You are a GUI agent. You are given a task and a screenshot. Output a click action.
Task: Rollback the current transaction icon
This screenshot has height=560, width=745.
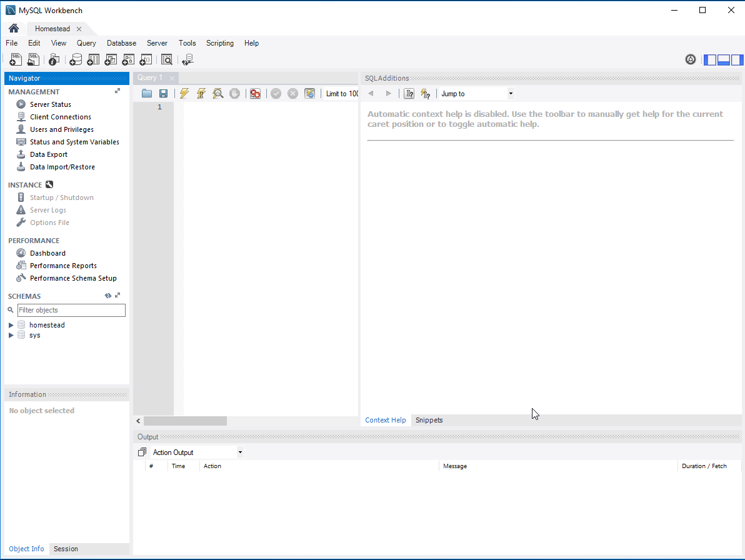[292, 94]
